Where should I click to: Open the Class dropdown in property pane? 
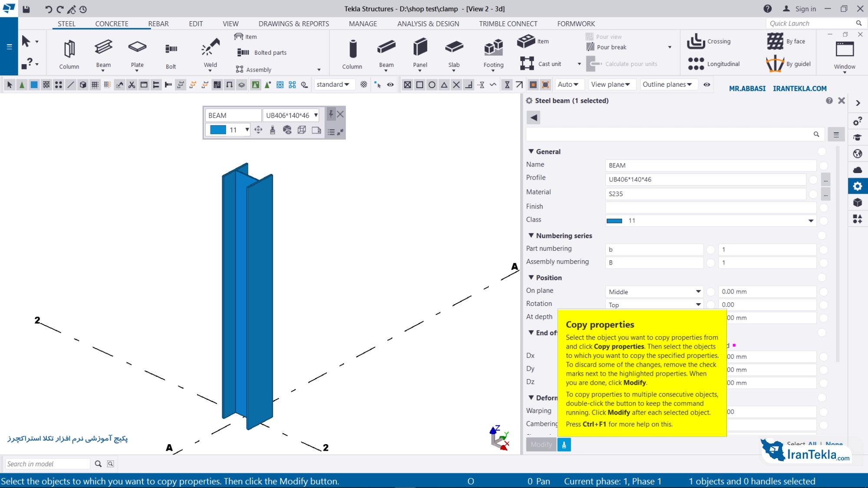pos(811,221)
